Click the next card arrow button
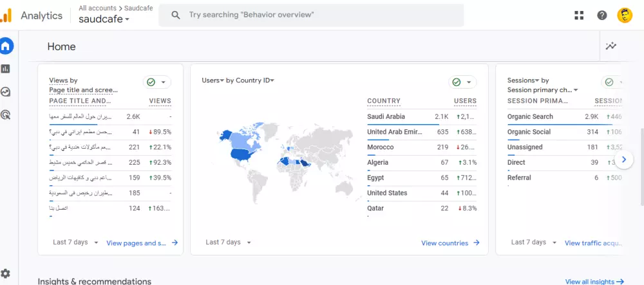644x285 pixels. pyautogui.click(x=624, y=160)
